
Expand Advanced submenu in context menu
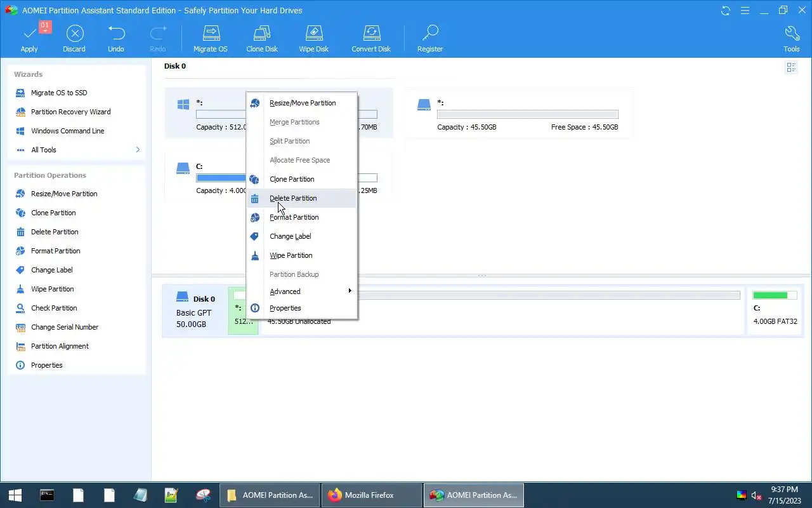pos(302,291)
